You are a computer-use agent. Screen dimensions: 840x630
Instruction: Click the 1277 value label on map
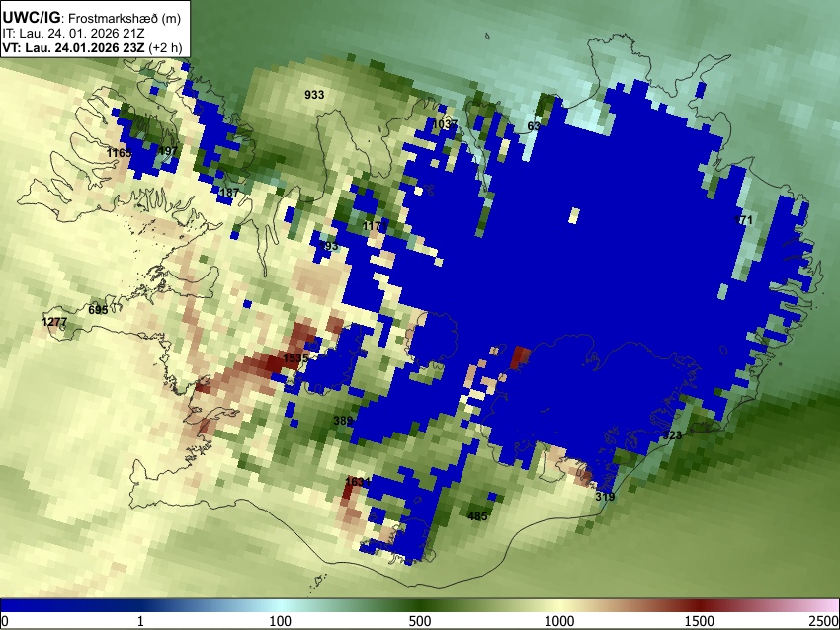54,322
